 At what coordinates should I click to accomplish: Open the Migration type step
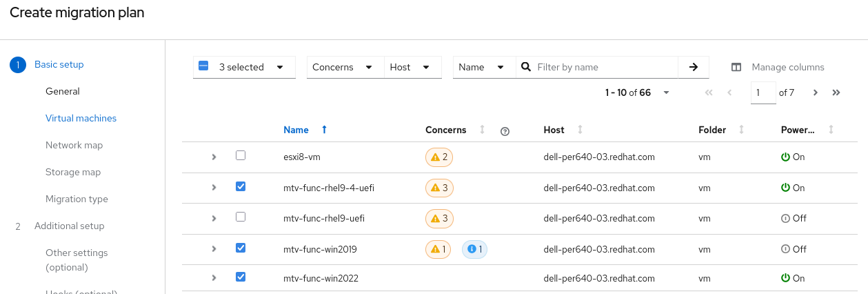[77, 199]
